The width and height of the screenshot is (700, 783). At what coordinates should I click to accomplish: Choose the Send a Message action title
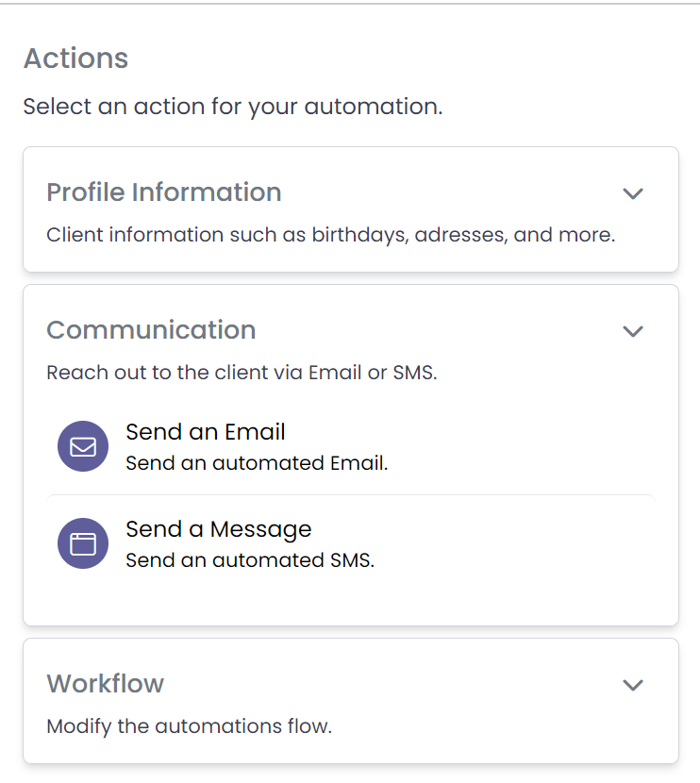click(x=218, y=529)
